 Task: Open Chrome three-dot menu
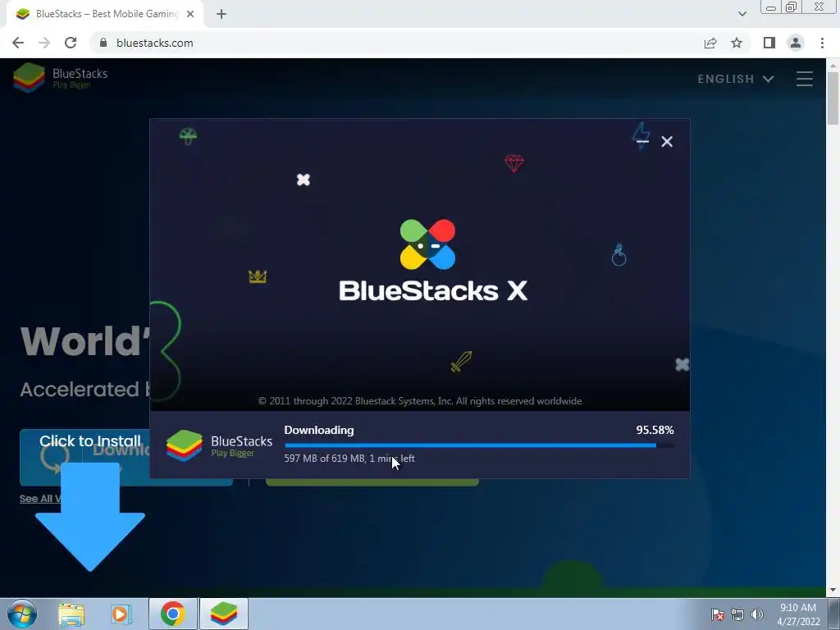[822, 43]
